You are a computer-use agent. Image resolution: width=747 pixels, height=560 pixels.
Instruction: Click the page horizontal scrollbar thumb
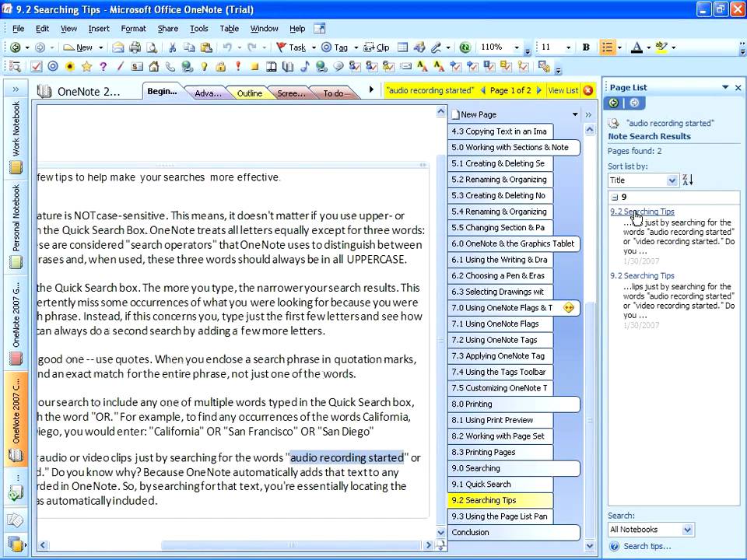(292, 544)
